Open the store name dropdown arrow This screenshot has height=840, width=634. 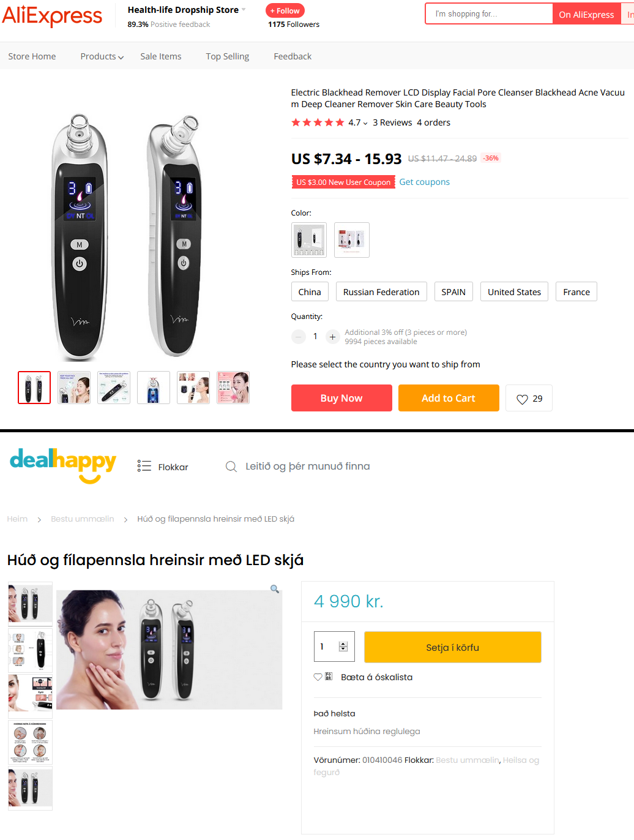pyautogui.click(x=244, y=10)
